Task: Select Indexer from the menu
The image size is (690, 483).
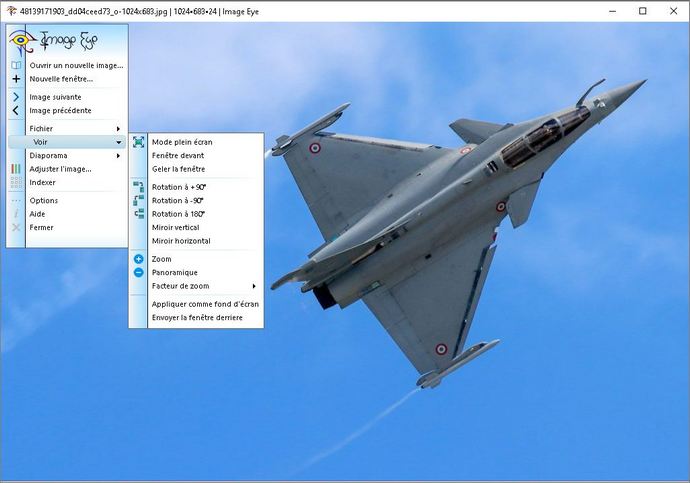Action: click(x=42, y=182)
